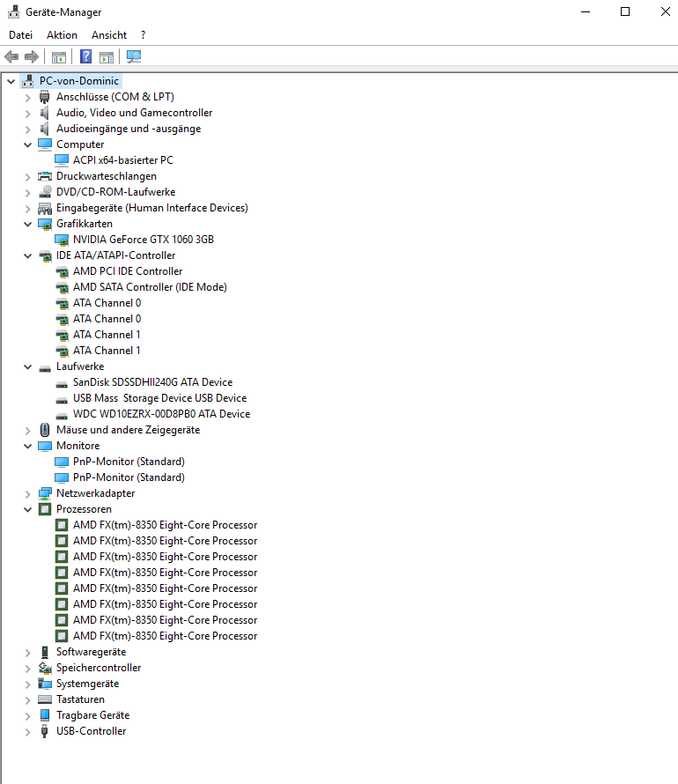Open the Aktion menu

pos(62,35)
